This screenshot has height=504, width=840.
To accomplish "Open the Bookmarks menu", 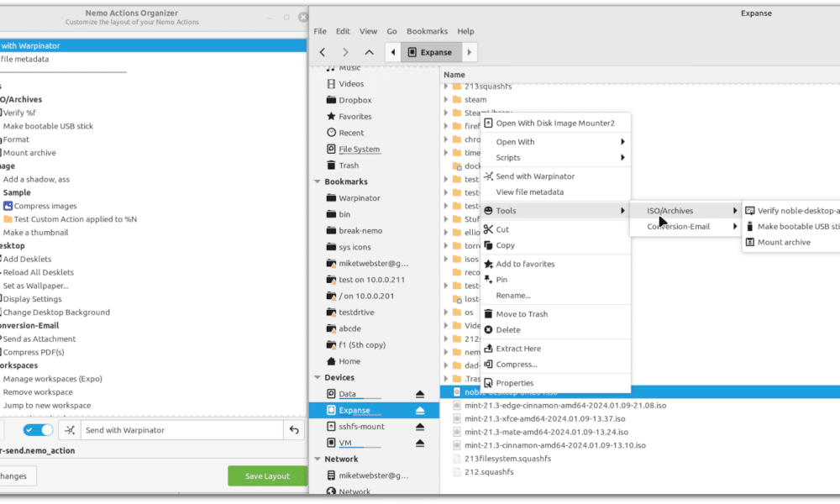I will pos(427,31).
